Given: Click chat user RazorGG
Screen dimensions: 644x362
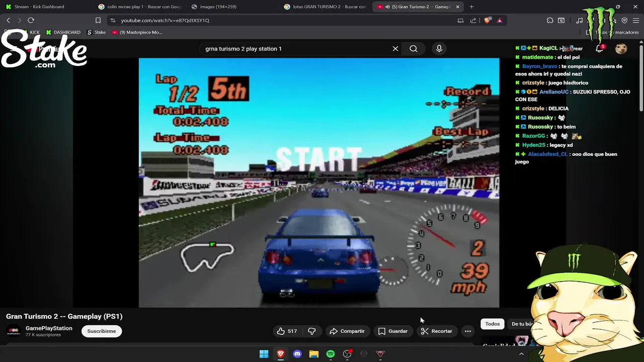Looking at the screenshot, I should (533, 136).
